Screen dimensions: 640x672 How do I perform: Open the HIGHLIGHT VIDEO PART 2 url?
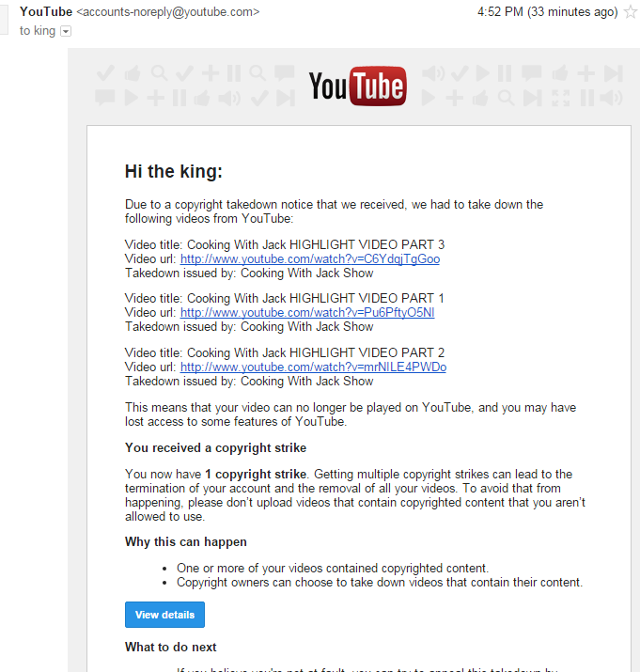(313, 367)
